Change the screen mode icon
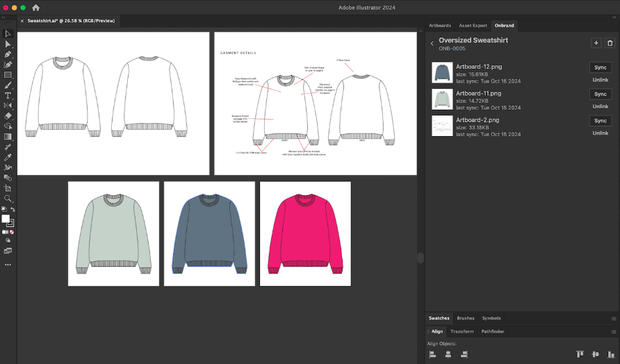 pyautogui.click(x=8, y=251)
